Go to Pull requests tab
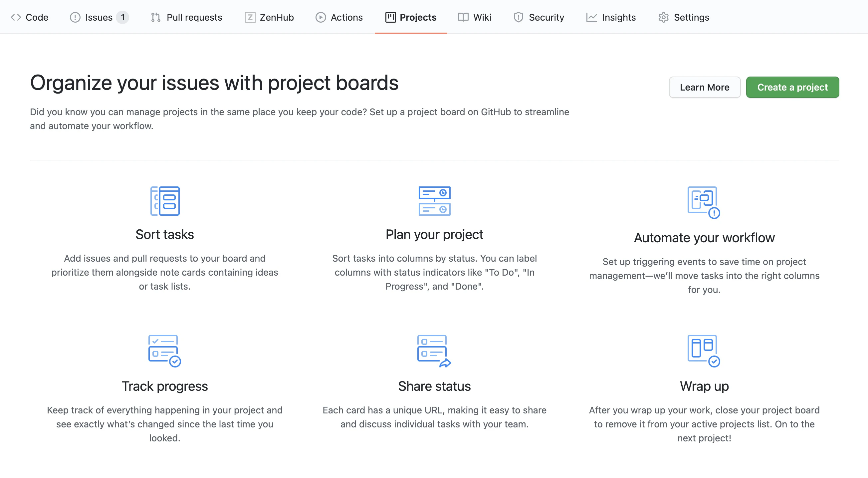This screenshot has width=868, height=478. tap(186, 17)
